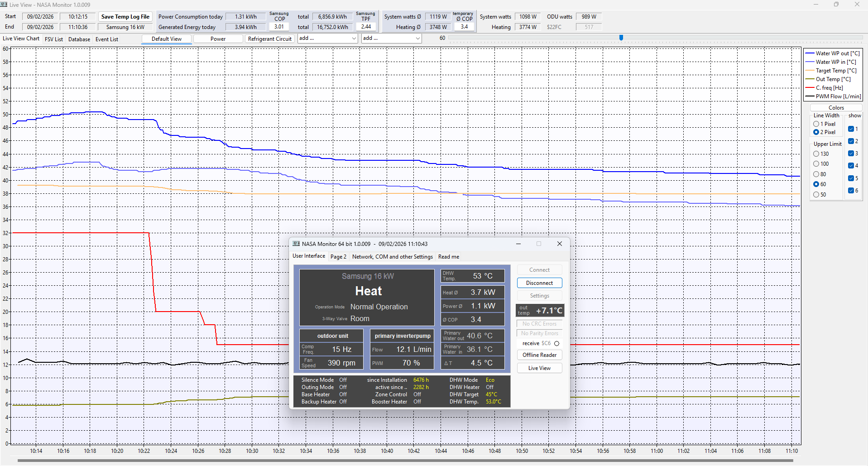Expand the second "add ..." dropdown

point(392,38)
